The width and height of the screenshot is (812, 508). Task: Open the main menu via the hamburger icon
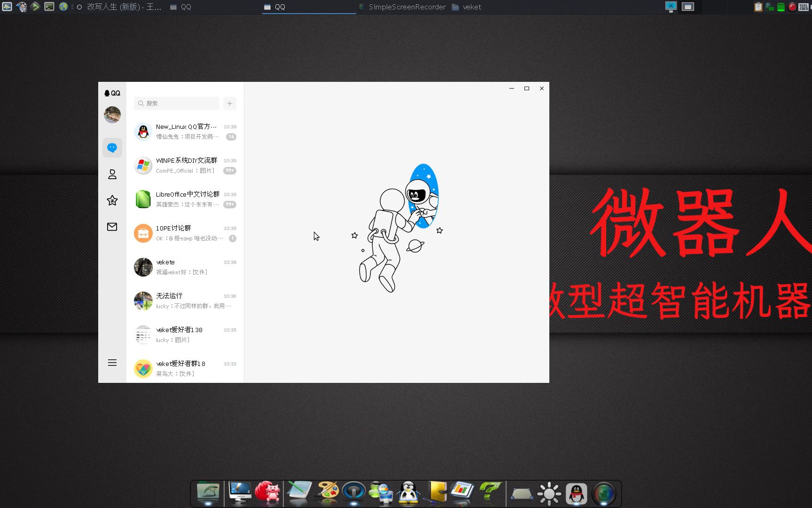pyautogui.click(x=112, y=362)
